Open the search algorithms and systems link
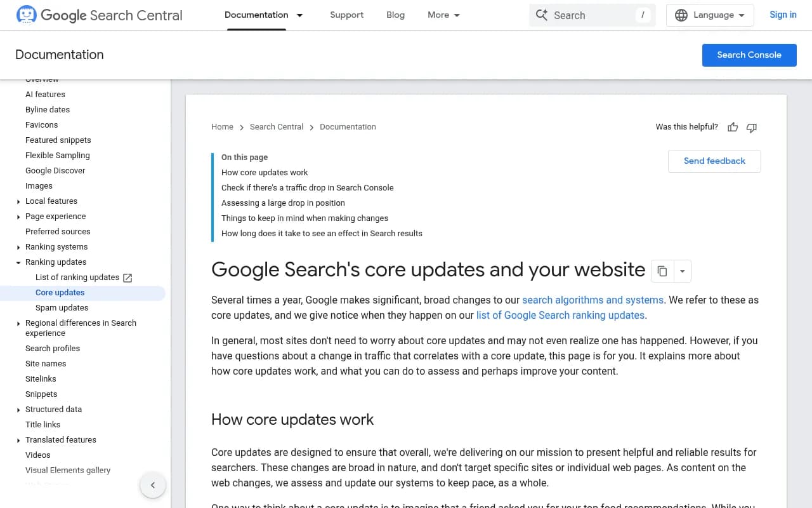812x508 pixels. point(593,300)
